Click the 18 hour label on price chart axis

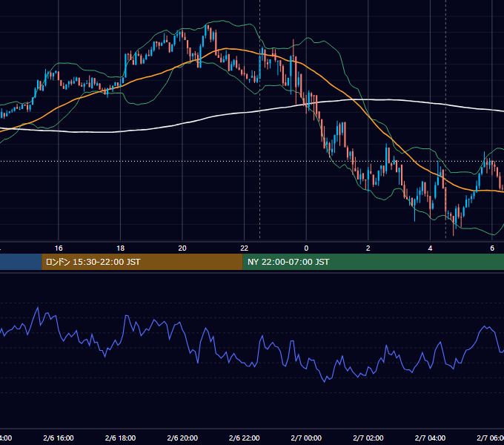[121, 248]
